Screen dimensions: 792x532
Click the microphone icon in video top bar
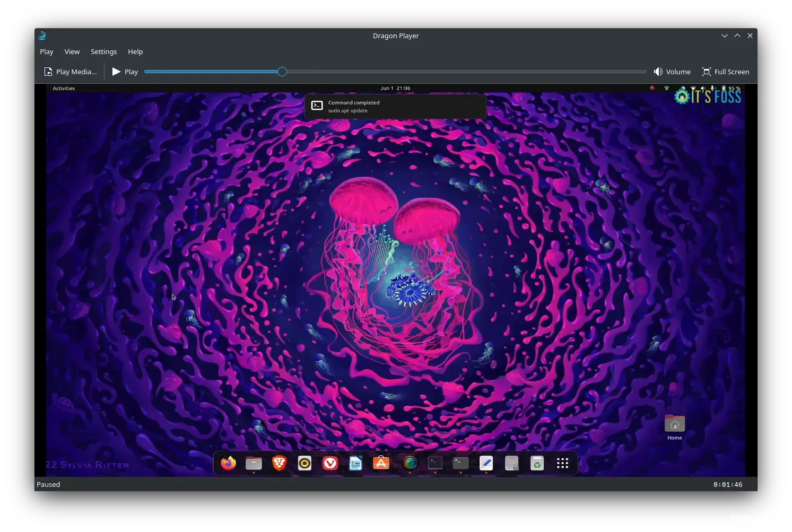click(x=713, y=88)
